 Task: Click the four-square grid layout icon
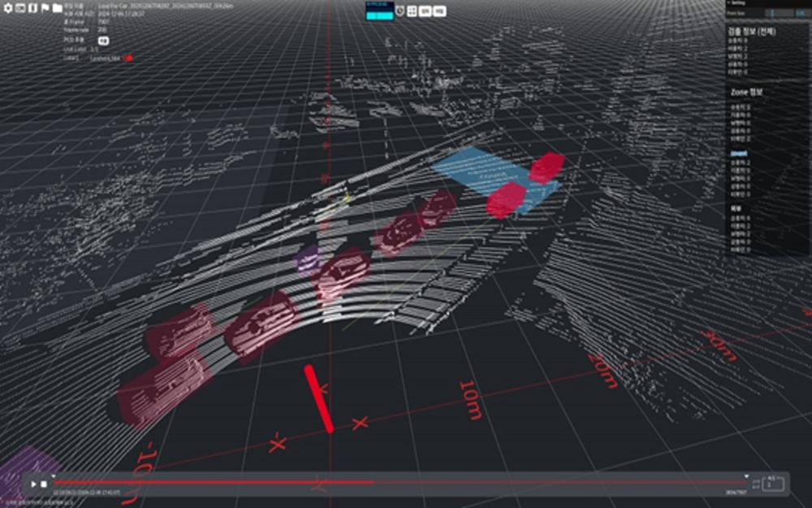(x=412, y=11)
